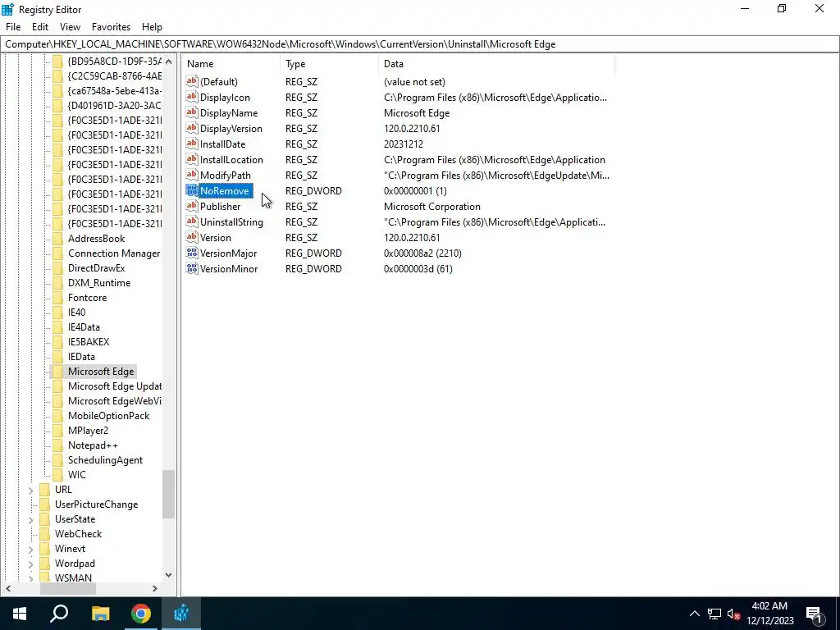Open taskbar Search
This screenshot has width=840, height=630.
[59, 614]
